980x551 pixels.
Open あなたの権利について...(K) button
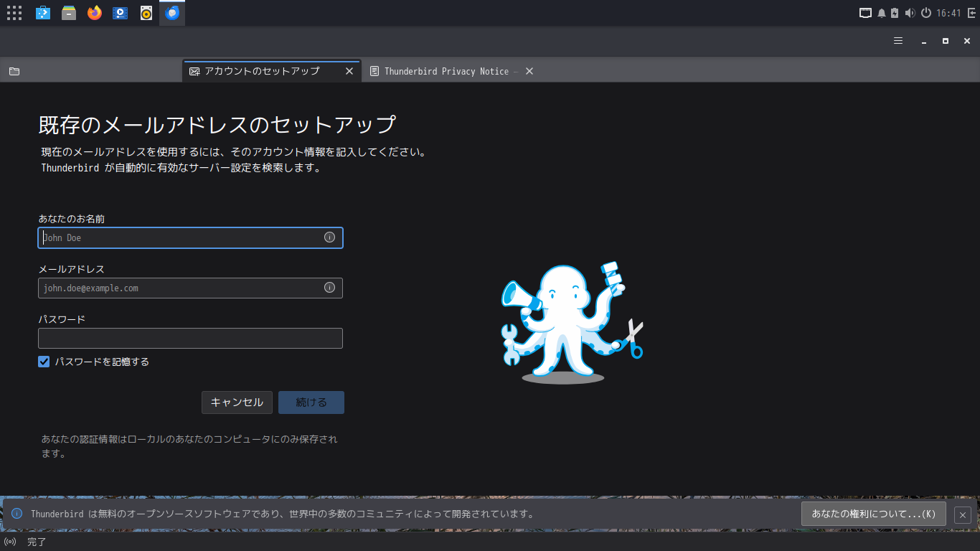pyautogui.click(x=874, y=514)
